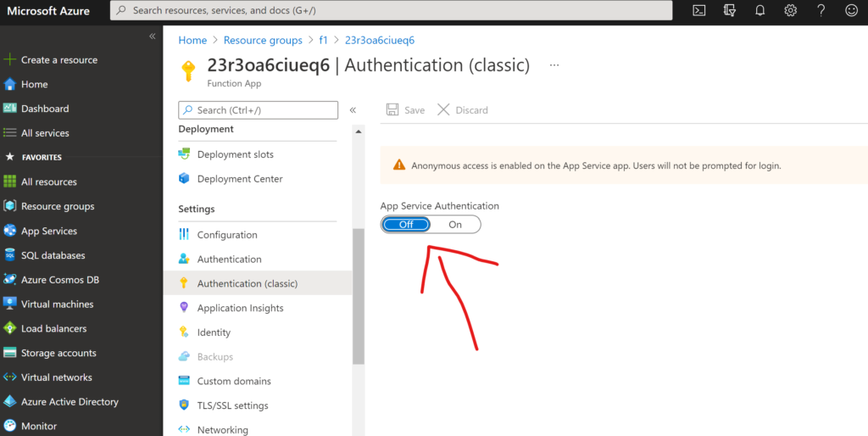The image size is (868, 436).
Task: Click the Virtual machines monitor icon
Action: 9,305
